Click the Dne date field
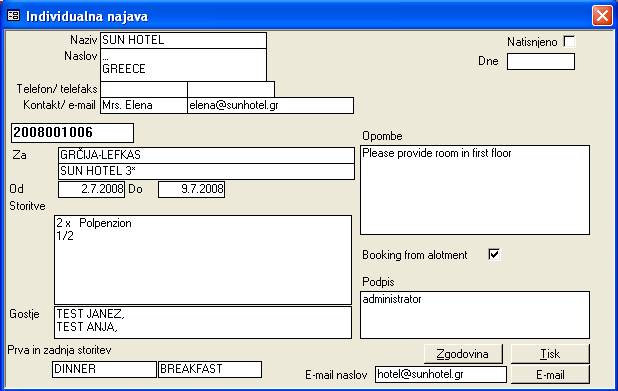The width and height of the screenshot is (618, 391). (541, 61)
